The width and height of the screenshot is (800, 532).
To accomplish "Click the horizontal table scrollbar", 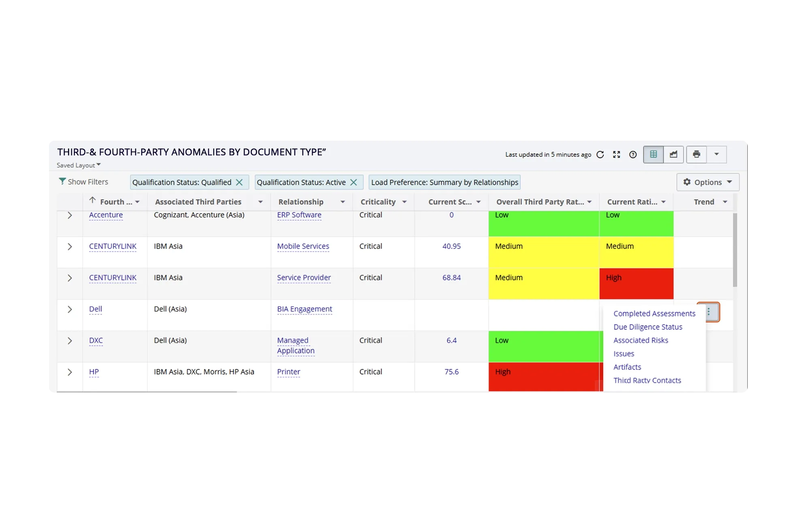I will coord(147,392).
